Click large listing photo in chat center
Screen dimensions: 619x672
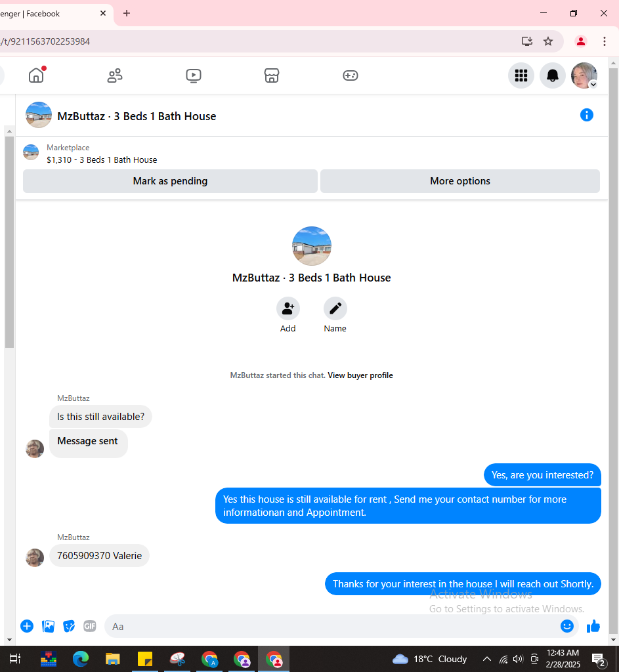[x=312, y=246]
